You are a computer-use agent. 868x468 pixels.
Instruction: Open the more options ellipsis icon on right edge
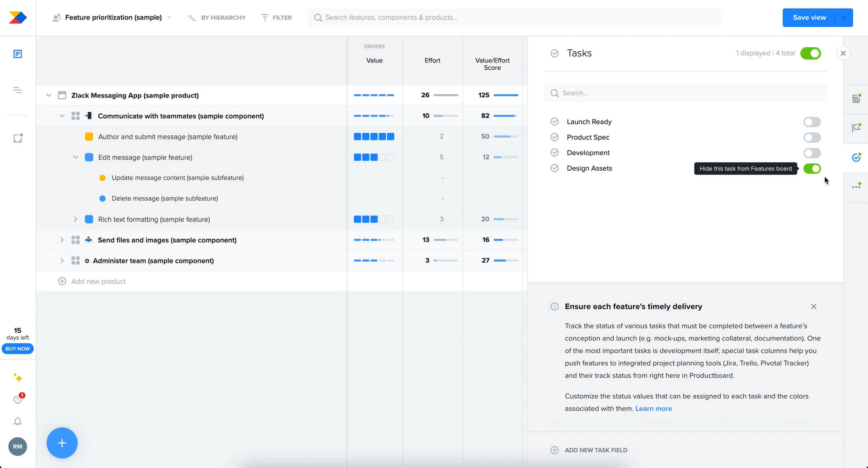[x=856, y=186]
